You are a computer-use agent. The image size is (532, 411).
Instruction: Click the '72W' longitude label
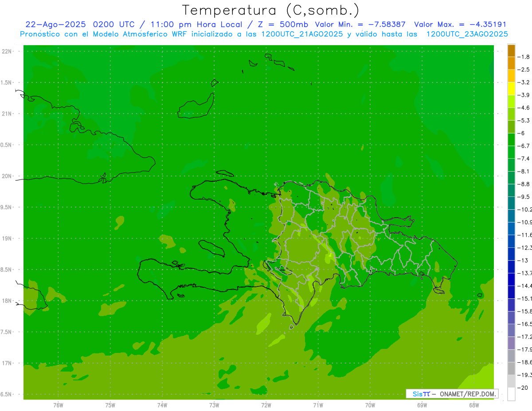266,405
